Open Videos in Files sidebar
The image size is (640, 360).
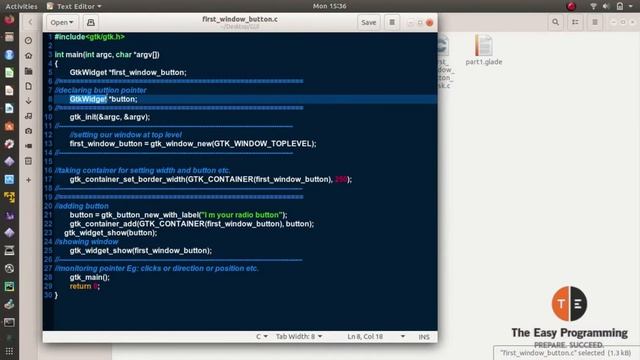(x=28, y=146)
